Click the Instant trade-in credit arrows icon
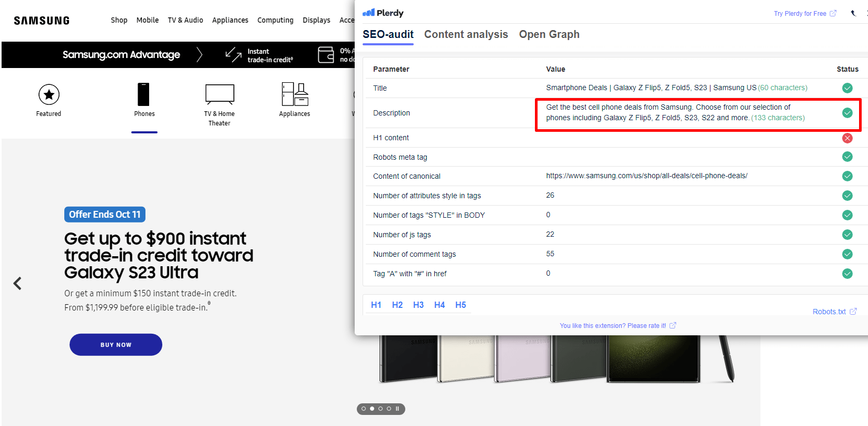This screenshot has height=426, width=868. tap(233, 55)
